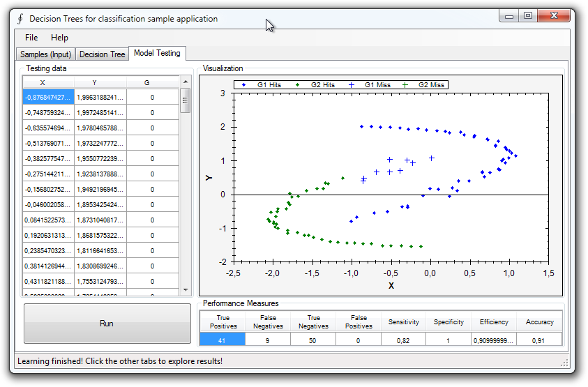Click the G2 Hits legend entry
Image resolution: width=588 pixels, height=387 pixels.
click(x=315, y=85)
